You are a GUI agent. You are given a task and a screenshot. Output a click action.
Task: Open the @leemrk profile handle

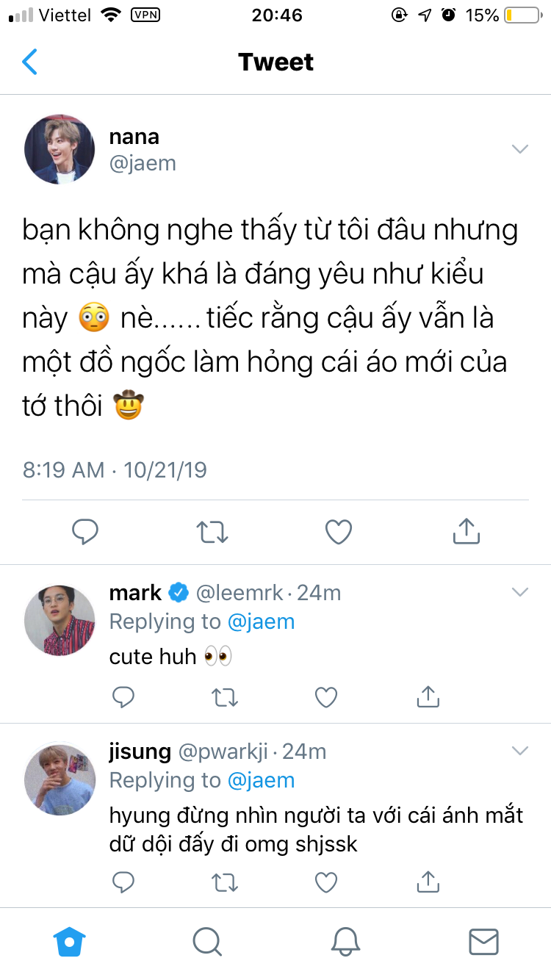(239, 592)
